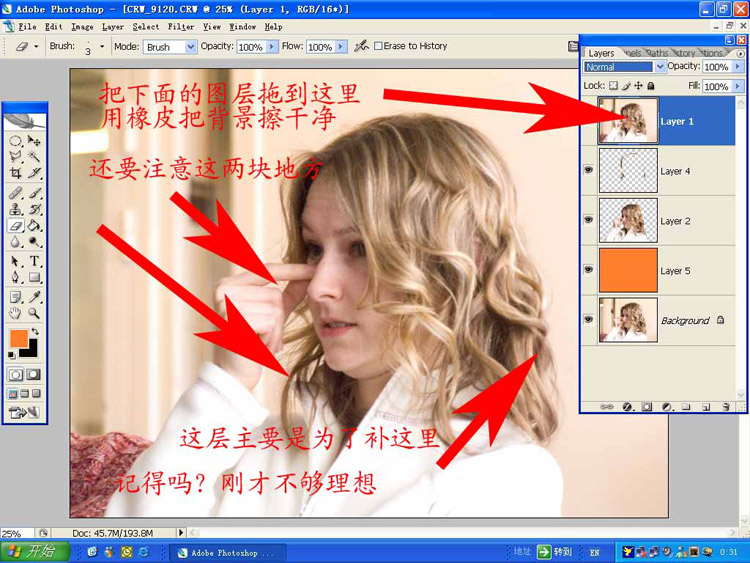Open the Filter menu
Viewport: 750px width, 563px height.
(181, 27)
